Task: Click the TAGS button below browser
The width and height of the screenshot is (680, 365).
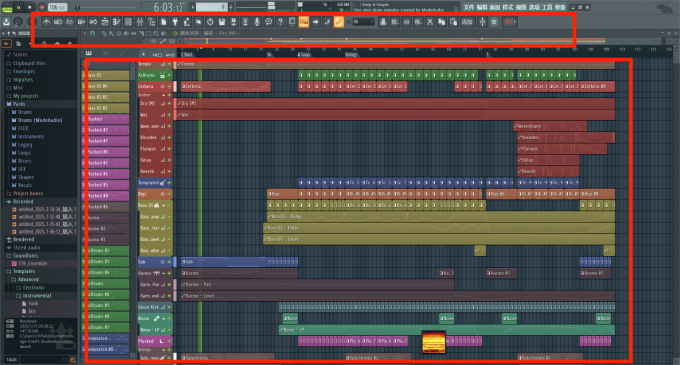Action: click(12, 360)
